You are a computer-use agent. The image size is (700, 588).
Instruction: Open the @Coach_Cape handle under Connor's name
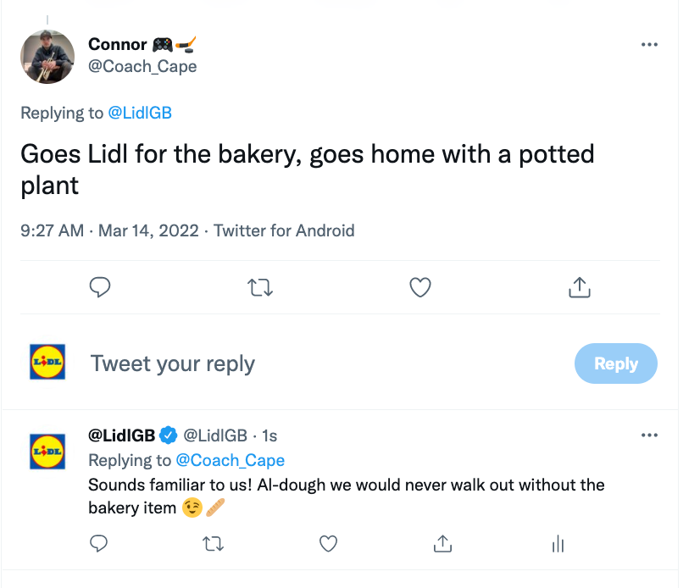pos(142,67)
